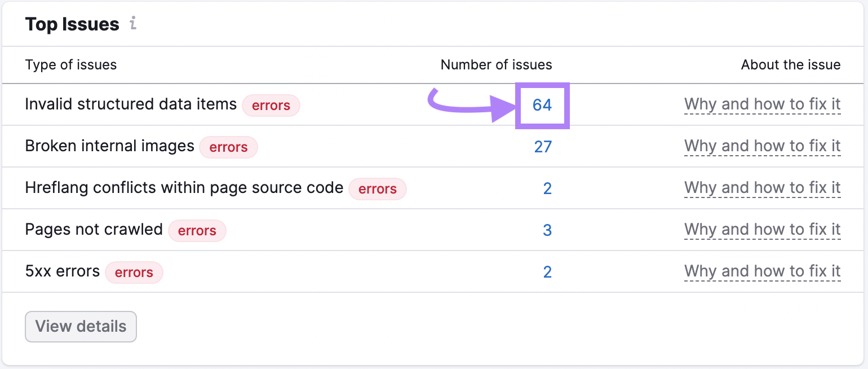This screenshot has height=369, width=868.
Task: Click the Number of issues column header
Action: click(496, 65)
